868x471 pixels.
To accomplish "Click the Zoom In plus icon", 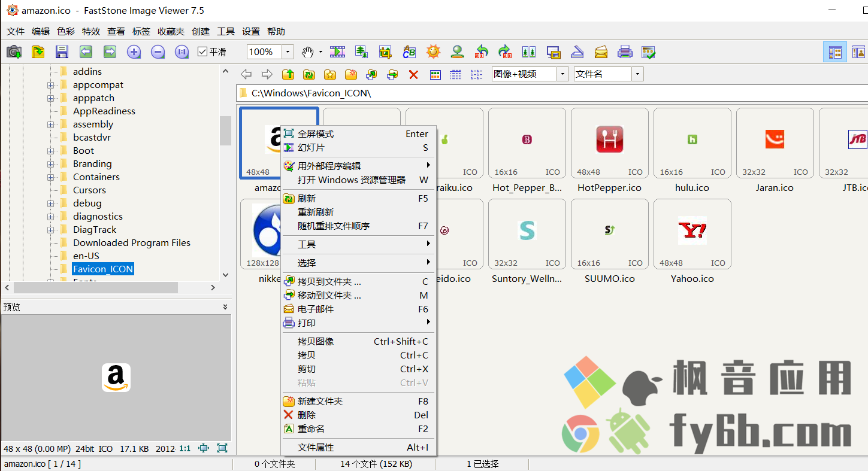I will [134, 52].
